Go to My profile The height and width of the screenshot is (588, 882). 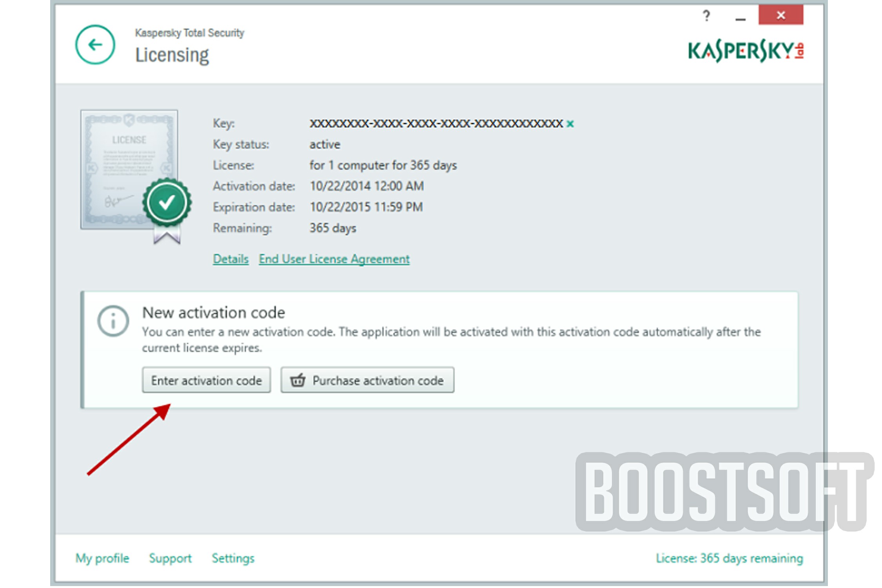coord(102,558)
